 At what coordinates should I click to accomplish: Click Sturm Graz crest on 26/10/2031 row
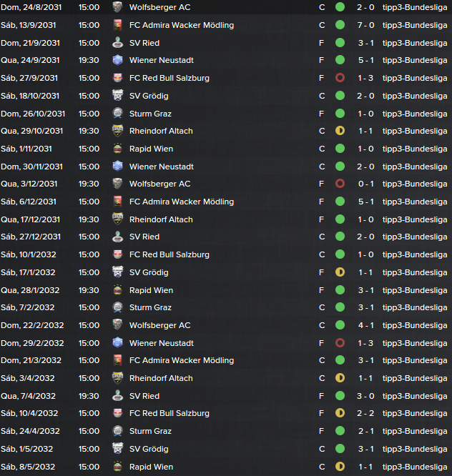point(117,114)
